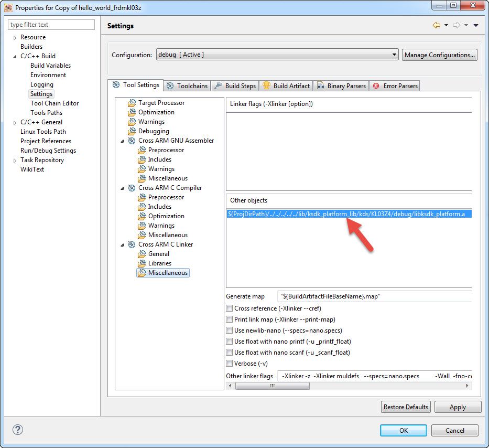489x448 pixels.
Task: Click the Binary Parsers tab icon
Action: click(x=320, y=86)
